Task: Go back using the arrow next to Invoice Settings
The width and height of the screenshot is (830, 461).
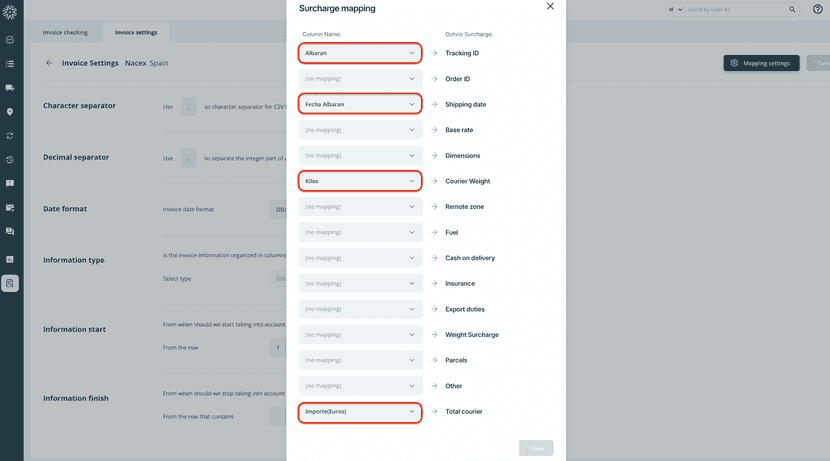Action: click(49, 63)
